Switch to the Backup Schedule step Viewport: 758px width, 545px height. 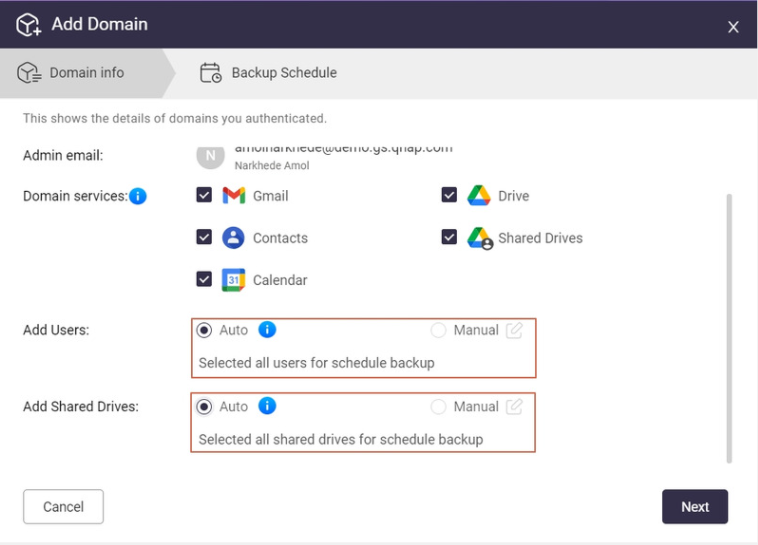click(269, 73)
